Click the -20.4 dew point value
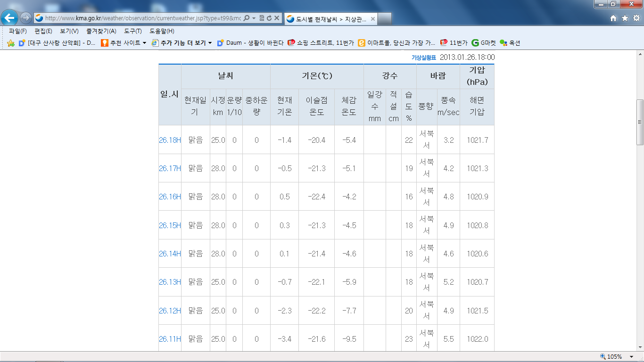This screenshot has width=644, height=362. 316,140
